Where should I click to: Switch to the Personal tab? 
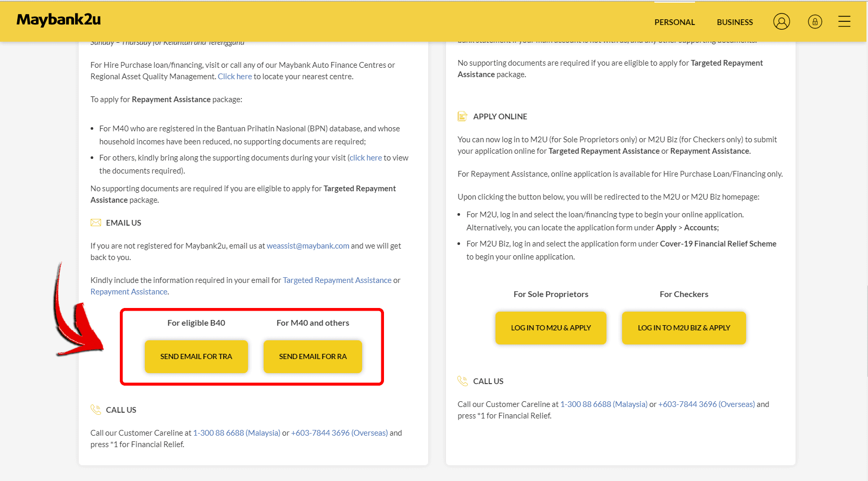point(675,22)
